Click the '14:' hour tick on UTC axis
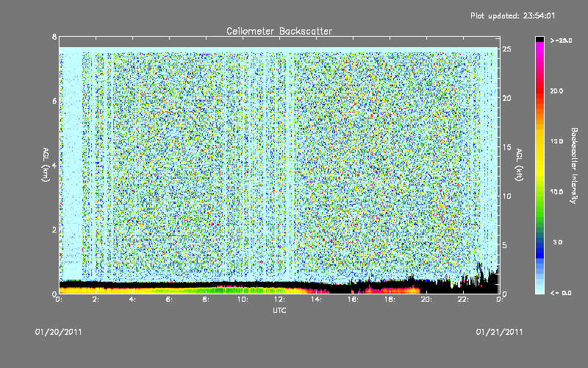This screenshot has height=368, width=588. click(316, 300)
